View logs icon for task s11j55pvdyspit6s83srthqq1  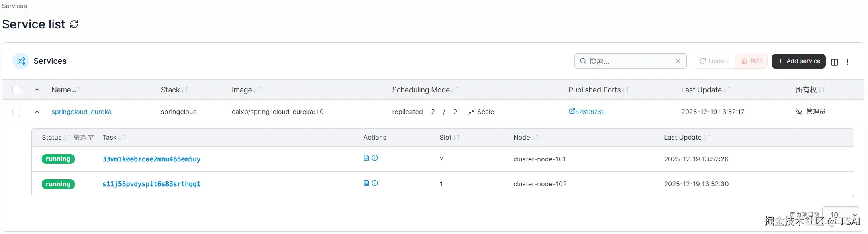[366, 183]
